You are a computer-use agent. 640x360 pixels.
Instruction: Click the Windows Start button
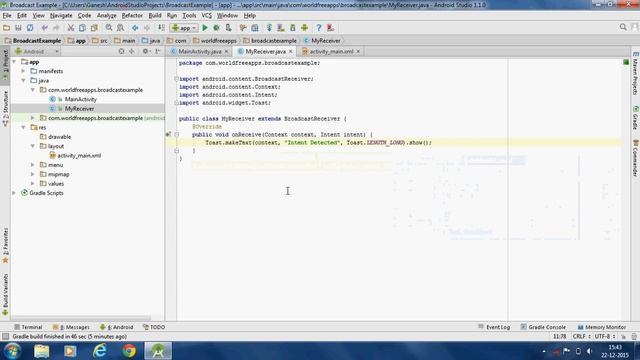click(x=12, y=351)
